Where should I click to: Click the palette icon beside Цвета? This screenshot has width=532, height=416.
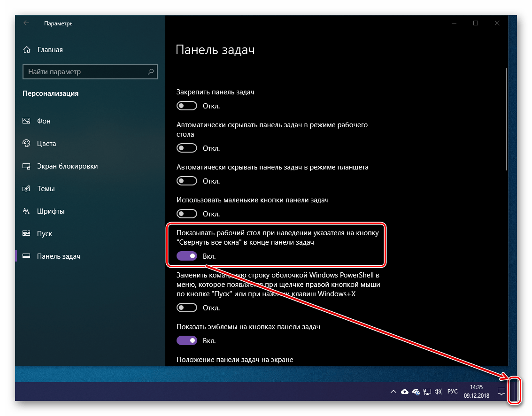(x=26, y=143)
